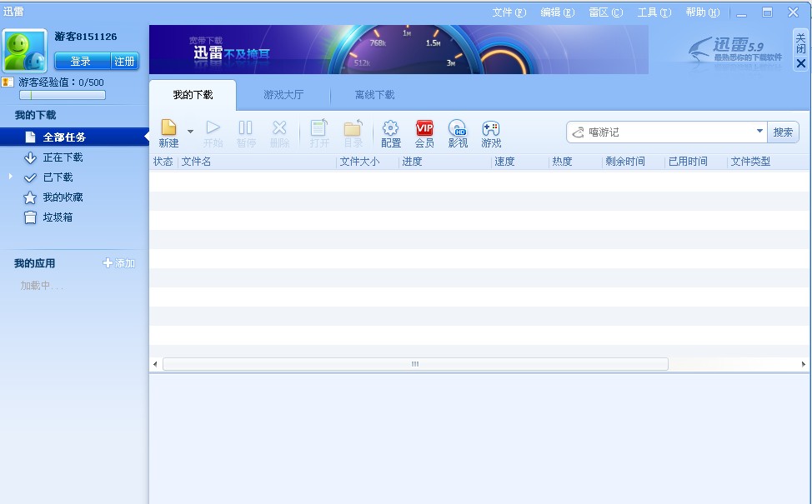Image resolution: width=812 pixels, height=504 pixels.
Task: Open the search box dropdown arrow
Action: 759,131
